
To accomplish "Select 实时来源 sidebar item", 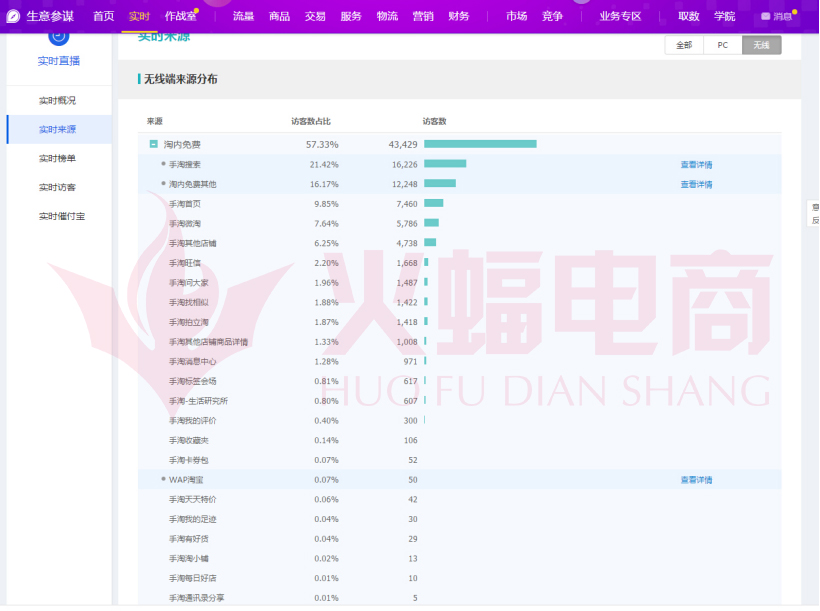I will click(x=59, y=129).
